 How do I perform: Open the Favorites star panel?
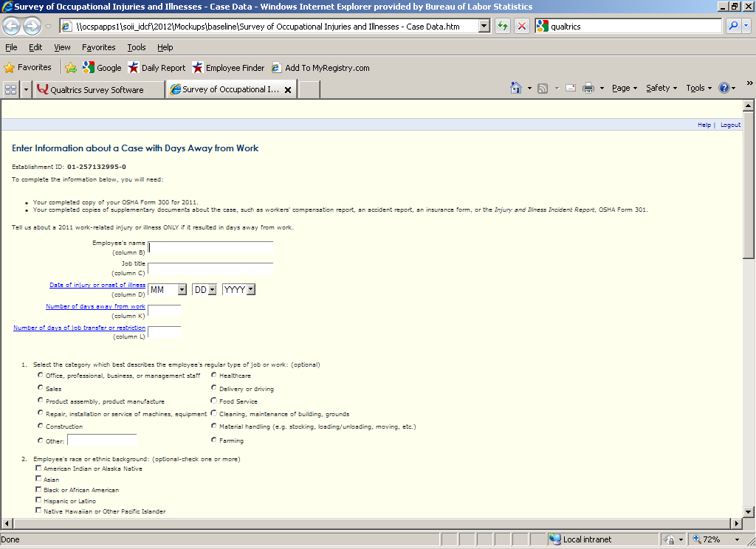coord(27,67)
